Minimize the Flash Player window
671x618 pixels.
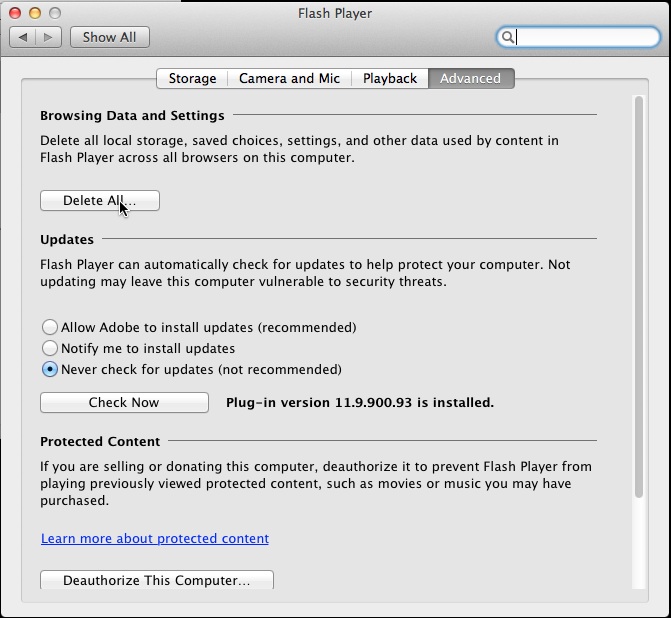35,13
